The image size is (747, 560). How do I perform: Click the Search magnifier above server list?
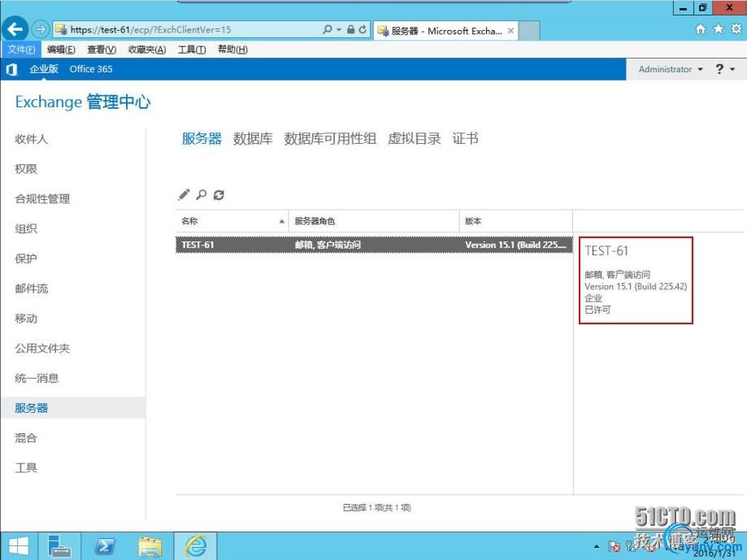(202, 195)
